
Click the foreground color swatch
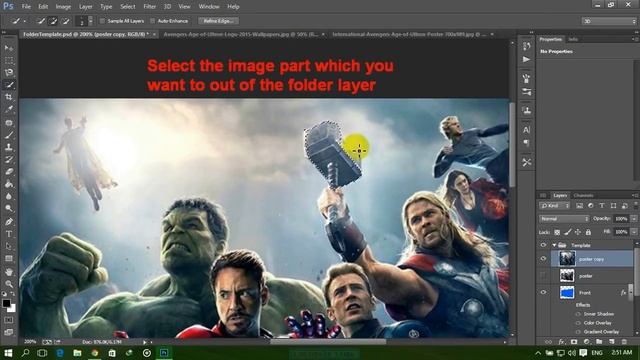pos(6,303)
